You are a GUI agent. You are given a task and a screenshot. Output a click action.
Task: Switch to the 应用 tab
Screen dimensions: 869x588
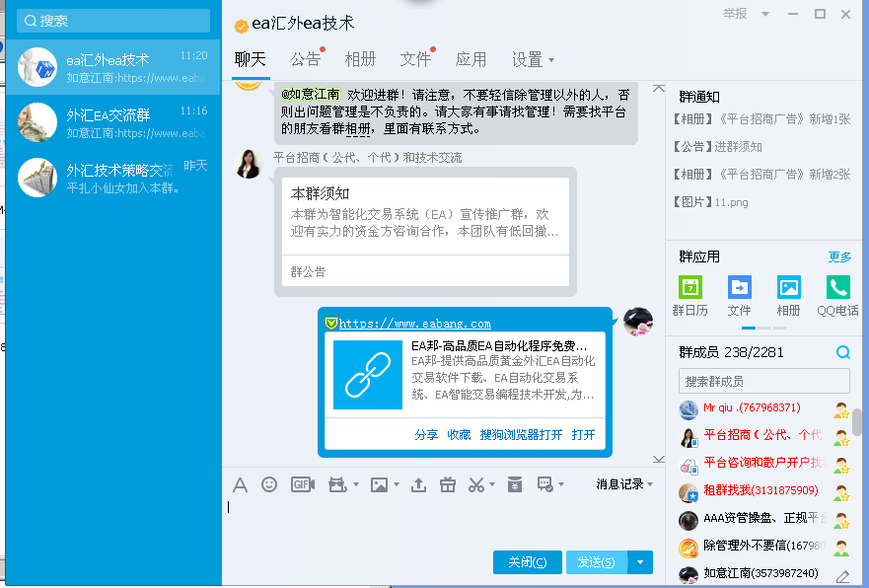[x=471, y=59]
